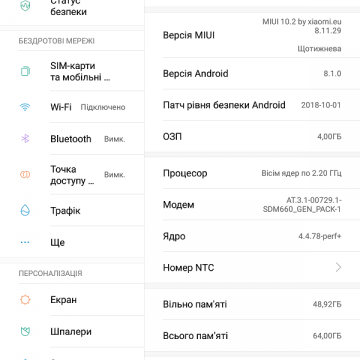Select 'MIUI 10.2 by xiaomi.eu' version text
This screenshot has height=360, width=360.
tap(302, 22)
